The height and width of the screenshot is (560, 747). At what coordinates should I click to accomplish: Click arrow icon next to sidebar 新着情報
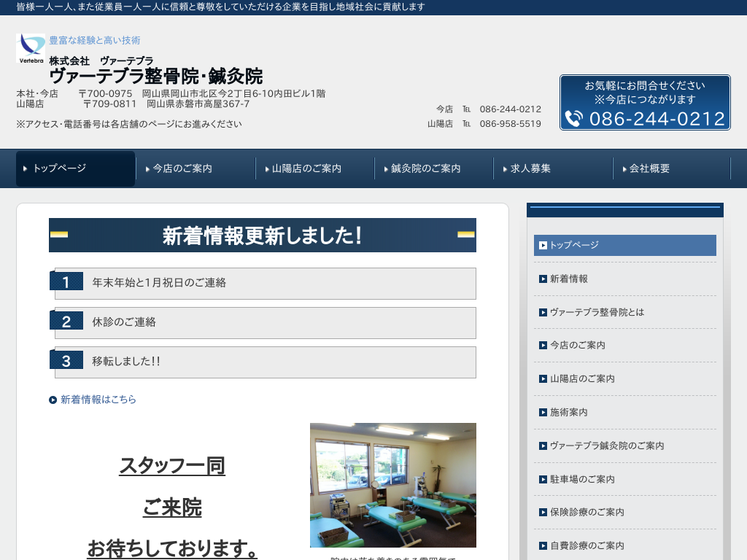[543, 279]
